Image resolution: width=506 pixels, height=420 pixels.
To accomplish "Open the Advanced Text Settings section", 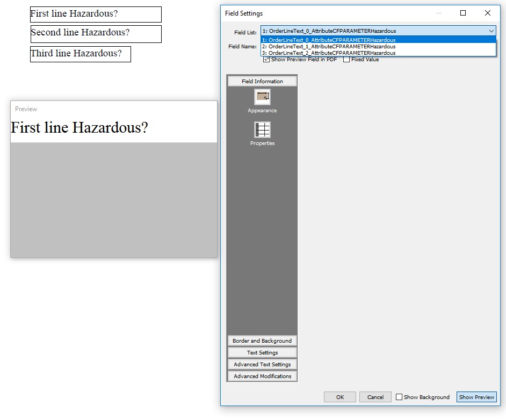I will [x=262, y=365].
